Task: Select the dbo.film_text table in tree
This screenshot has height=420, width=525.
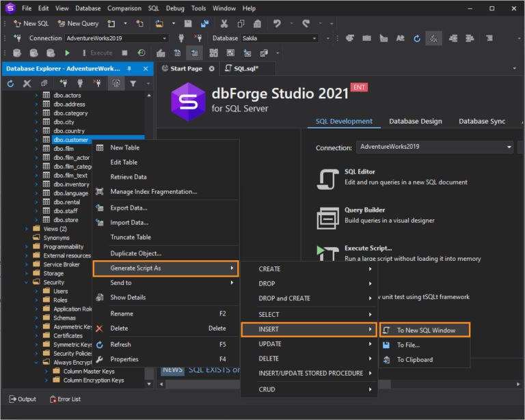Action: (x=70, y=176)
